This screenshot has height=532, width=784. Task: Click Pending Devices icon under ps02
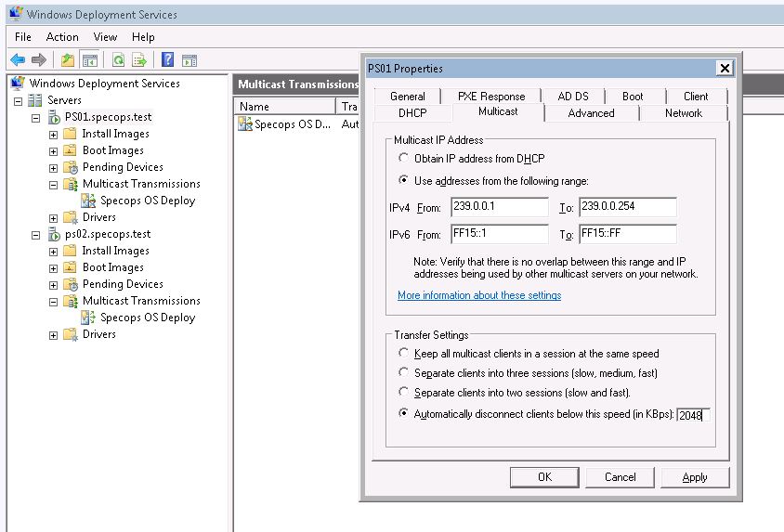click(71, 284)
